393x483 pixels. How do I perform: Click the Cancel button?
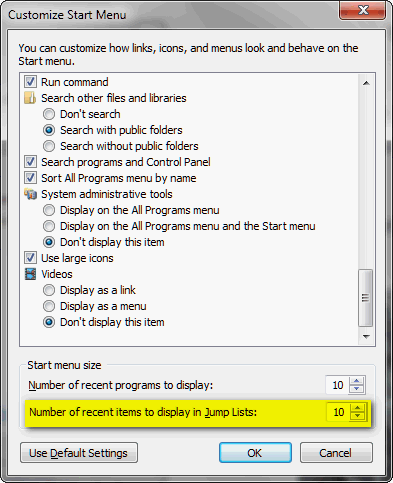coord(336,453)
